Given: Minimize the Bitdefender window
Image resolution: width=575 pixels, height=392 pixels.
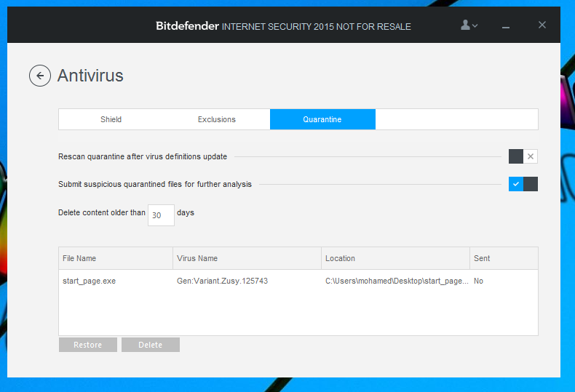Looking at the screenshot, I should click(506, 27).
